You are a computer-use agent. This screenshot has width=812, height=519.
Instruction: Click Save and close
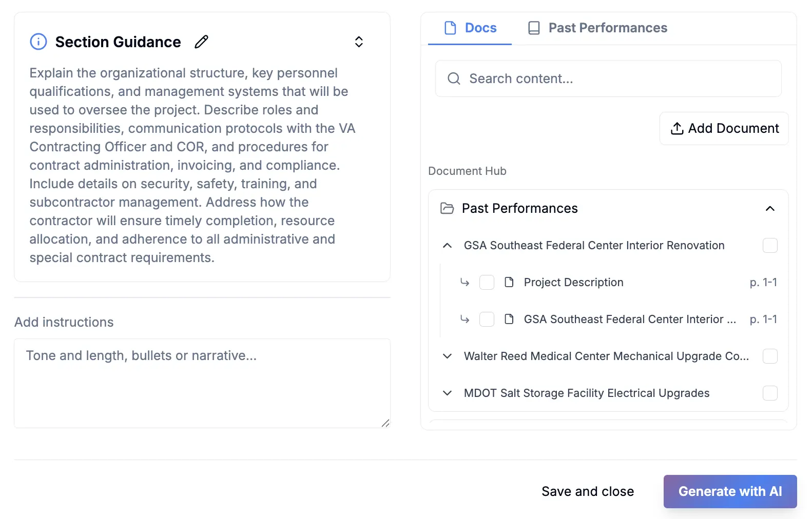coord(587,491)
